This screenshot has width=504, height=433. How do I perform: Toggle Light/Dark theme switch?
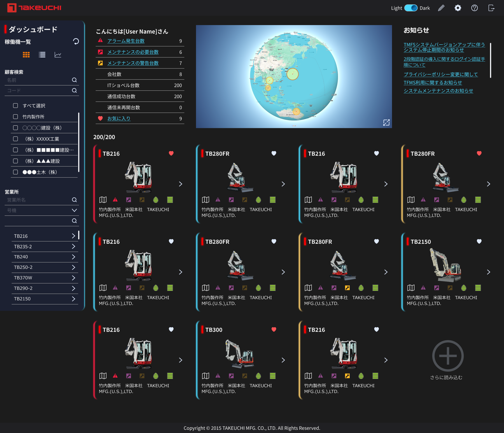411,8
